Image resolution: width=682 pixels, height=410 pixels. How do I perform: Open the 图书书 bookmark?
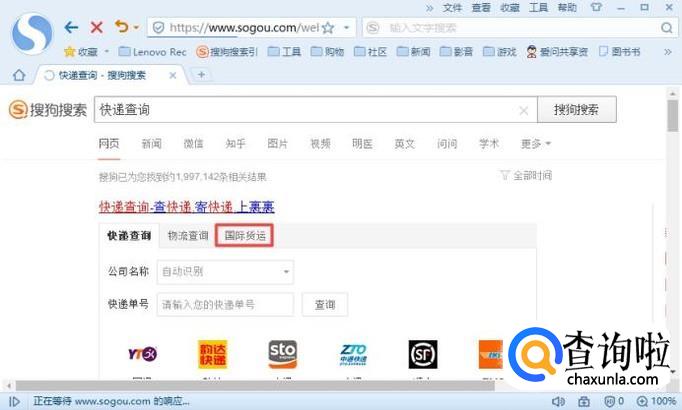[x=619, y=52]
